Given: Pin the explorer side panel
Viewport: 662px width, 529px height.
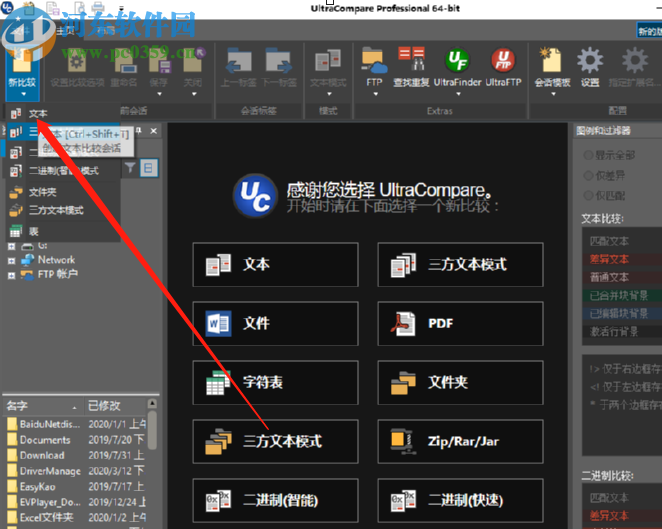Looking at the screenshot, I should (138, 130).
